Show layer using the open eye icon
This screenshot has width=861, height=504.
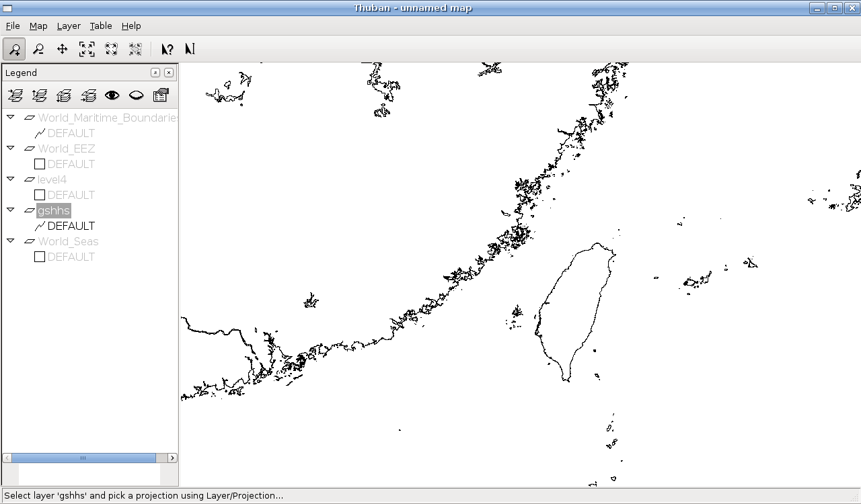(112, 95)
